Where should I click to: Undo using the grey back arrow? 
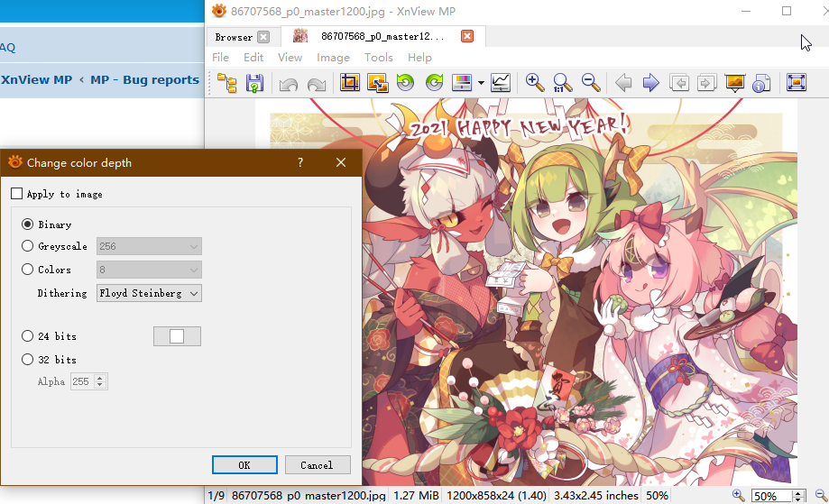(x=289, y=84)
